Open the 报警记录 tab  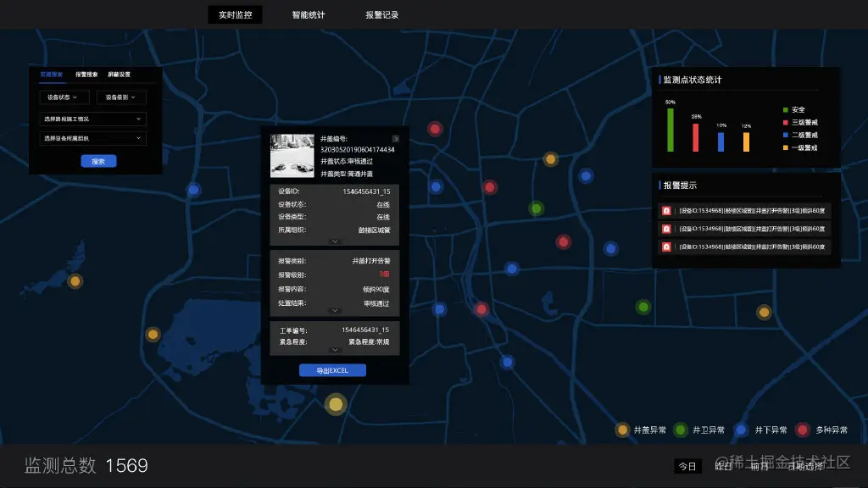click(382, 15)
